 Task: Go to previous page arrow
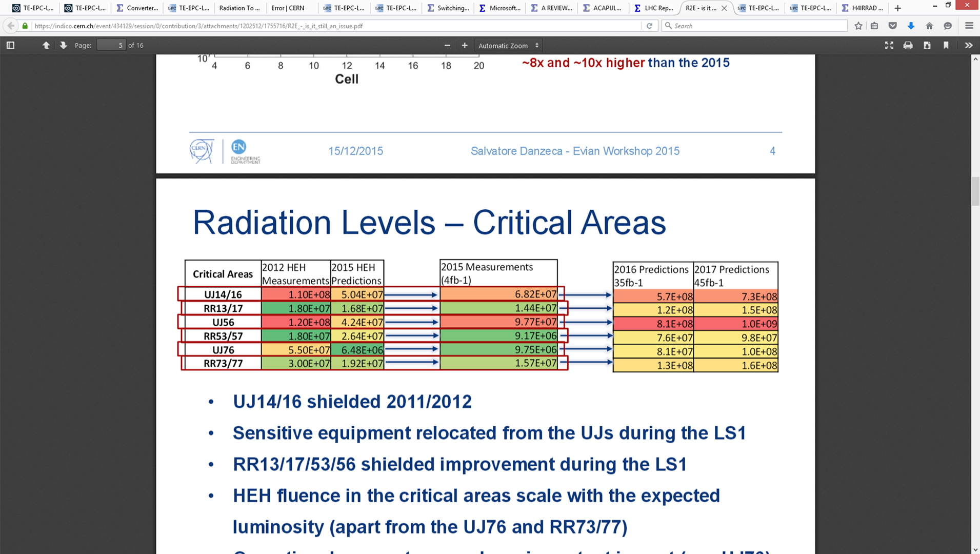pos(46,45)
